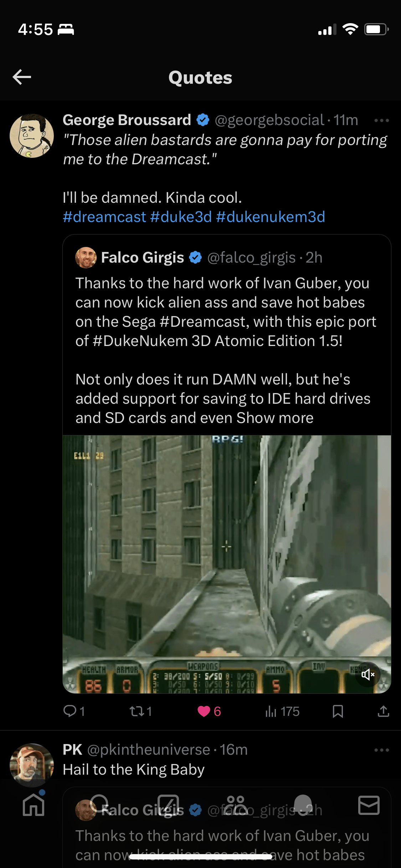Go to Home tab in bottom bar

tap(34, 805)
